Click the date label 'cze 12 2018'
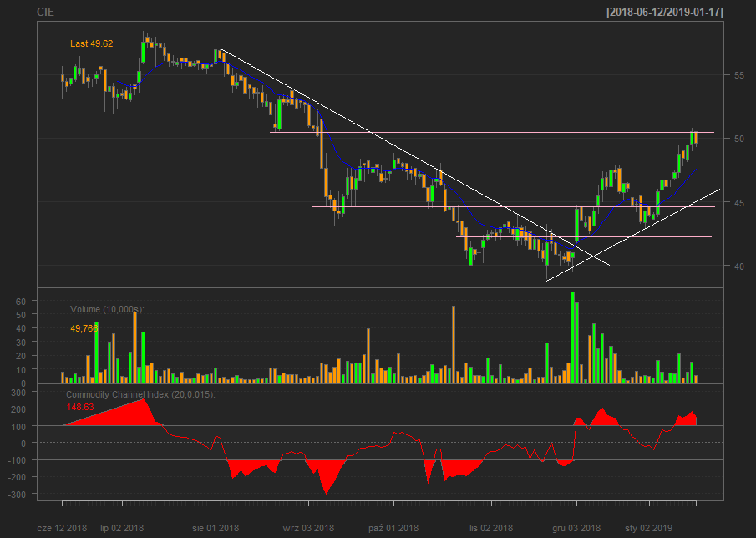This screenshot has width=756, height=538. point(62,528)
